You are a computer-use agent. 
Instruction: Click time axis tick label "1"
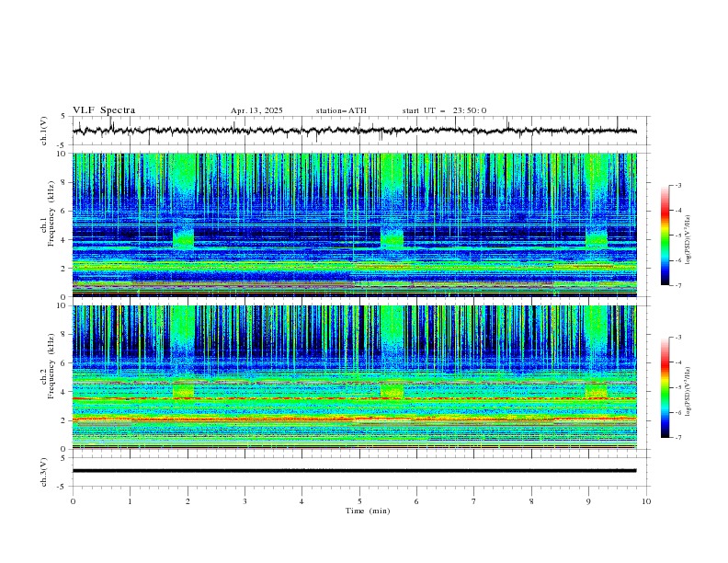[130, 501]
